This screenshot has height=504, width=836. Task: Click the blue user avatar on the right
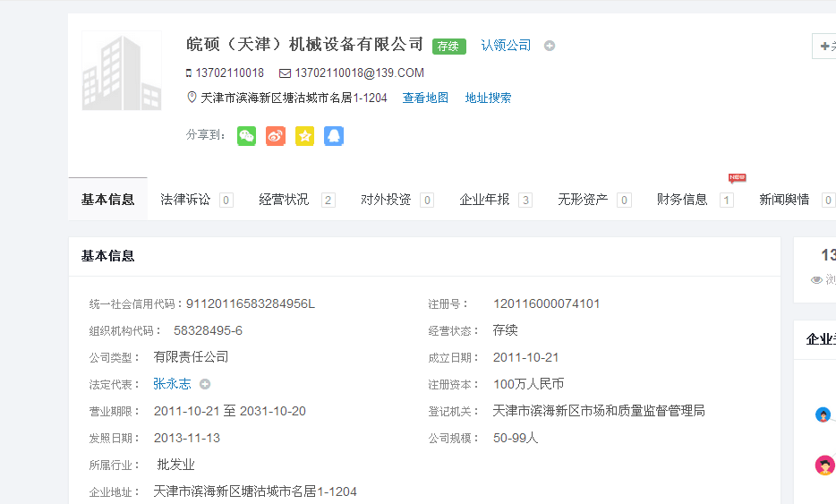pos(823,414)
